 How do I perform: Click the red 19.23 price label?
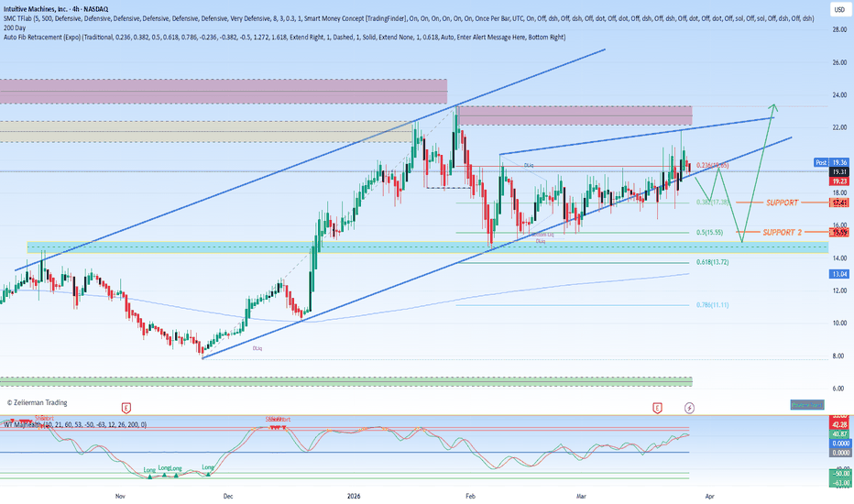[x=839, y=181]
